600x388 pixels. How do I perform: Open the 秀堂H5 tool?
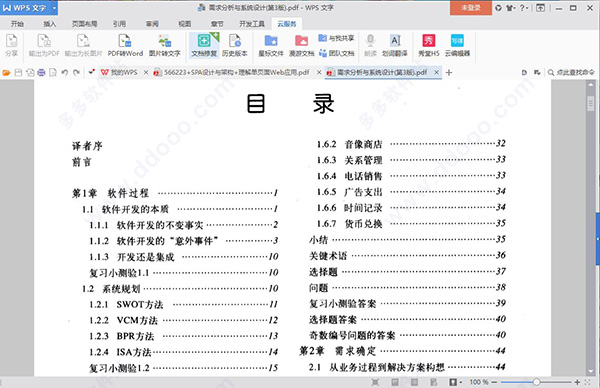click(429, 46)
